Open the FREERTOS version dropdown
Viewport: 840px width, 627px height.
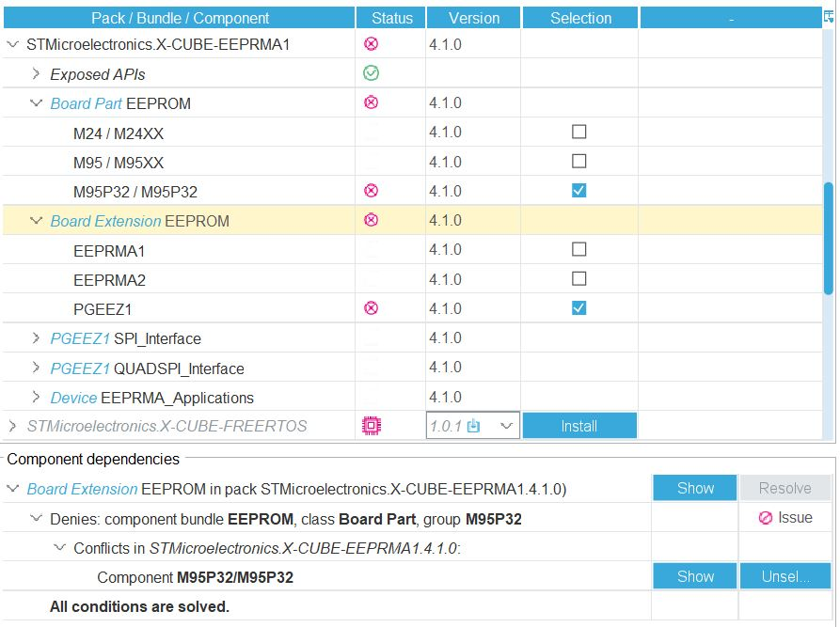pos(506,426)
